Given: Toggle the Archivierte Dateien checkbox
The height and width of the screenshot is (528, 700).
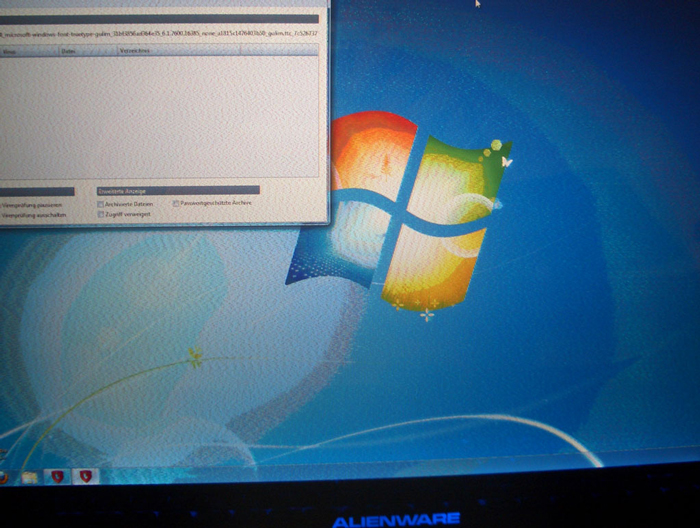Looking at the screenshot, I should pyautogui.click(x=100, y=204).
